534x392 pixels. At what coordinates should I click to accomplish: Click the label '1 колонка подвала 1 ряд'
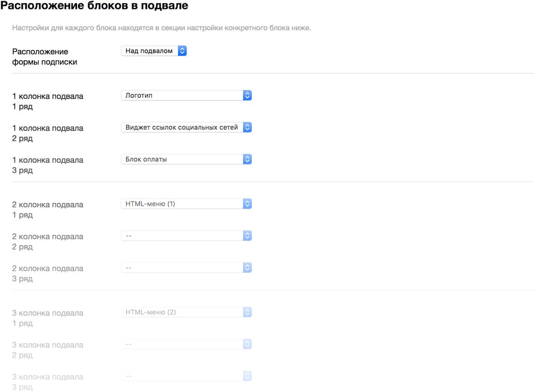click(x=48, y=101)
